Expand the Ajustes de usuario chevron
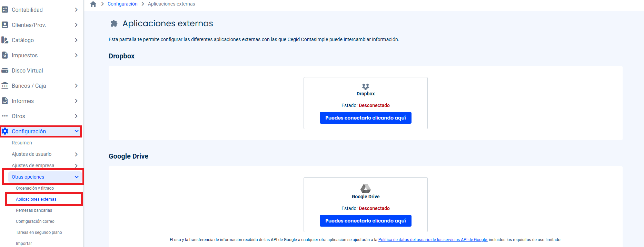This screenshot has width=644, height=247. point(76,154)
